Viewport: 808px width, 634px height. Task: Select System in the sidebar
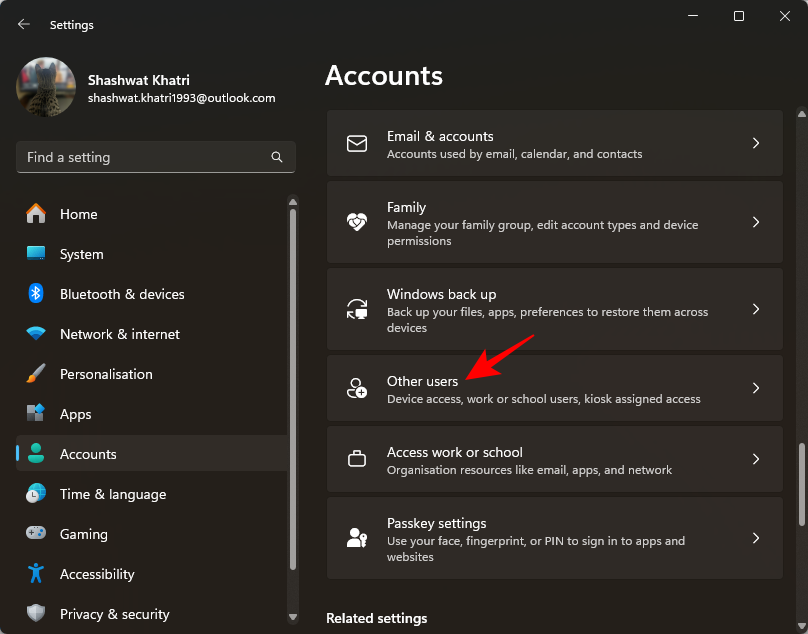(x=81, y=254)
